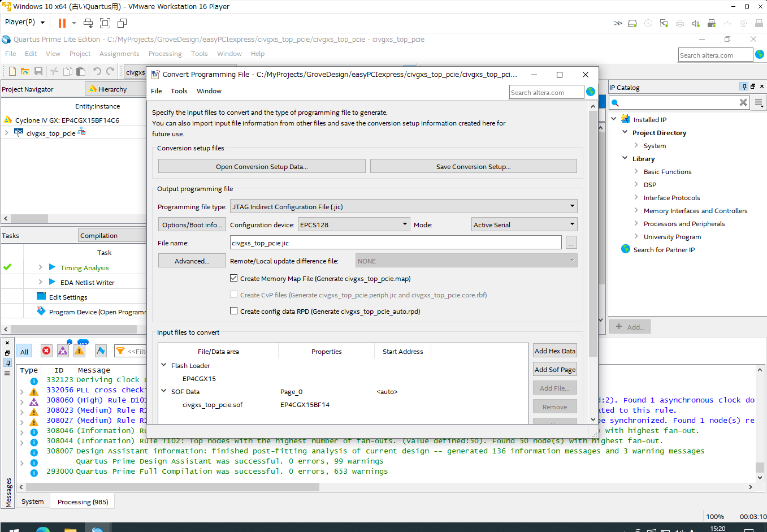767x532 pixels.
Task: Expand Basic Functions in the IP Catalog
Action: click(636, 171)
